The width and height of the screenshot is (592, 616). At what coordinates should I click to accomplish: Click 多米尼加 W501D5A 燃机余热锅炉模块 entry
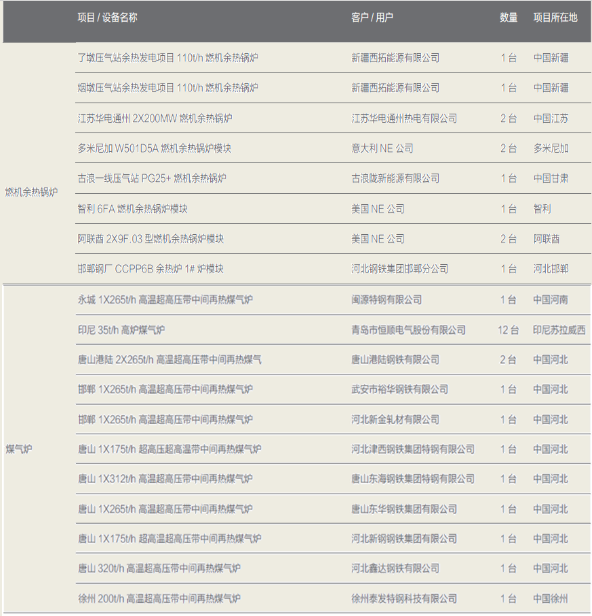pyautogui.click(x=154, y=148)
